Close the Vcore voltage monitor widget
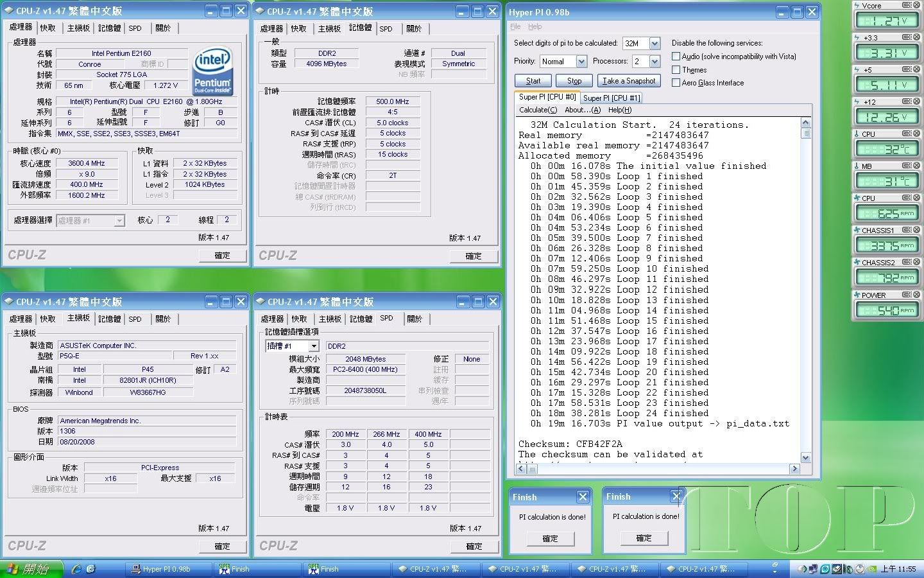Viewport: 924px width, 578px height. [916, 5]
